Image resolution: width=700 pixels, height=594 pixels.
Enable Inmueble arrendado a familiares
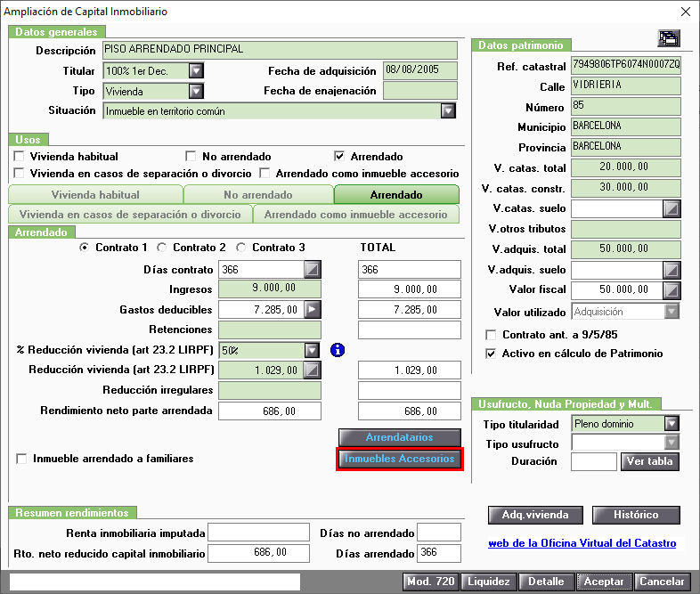(21, 459)
